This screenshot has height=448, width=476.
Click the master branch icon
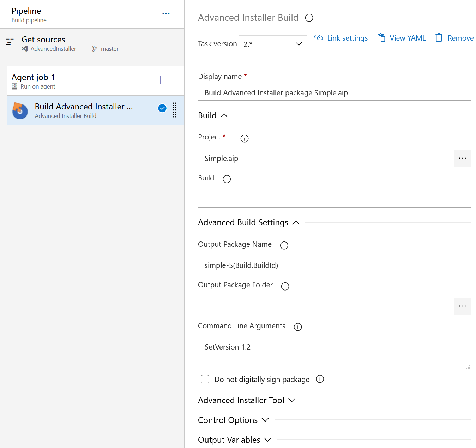pos(95,49)
